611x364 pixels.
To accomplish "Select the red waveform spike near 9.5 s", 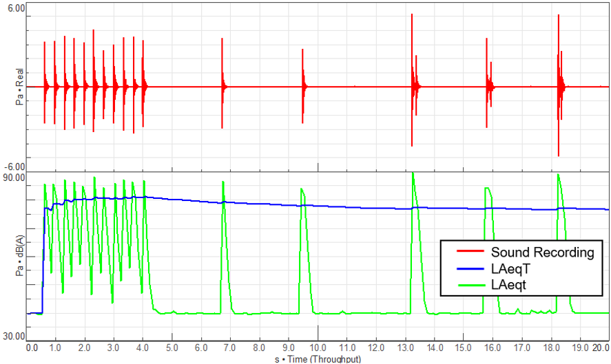I will pyautogui.click(x=303, y=86).
